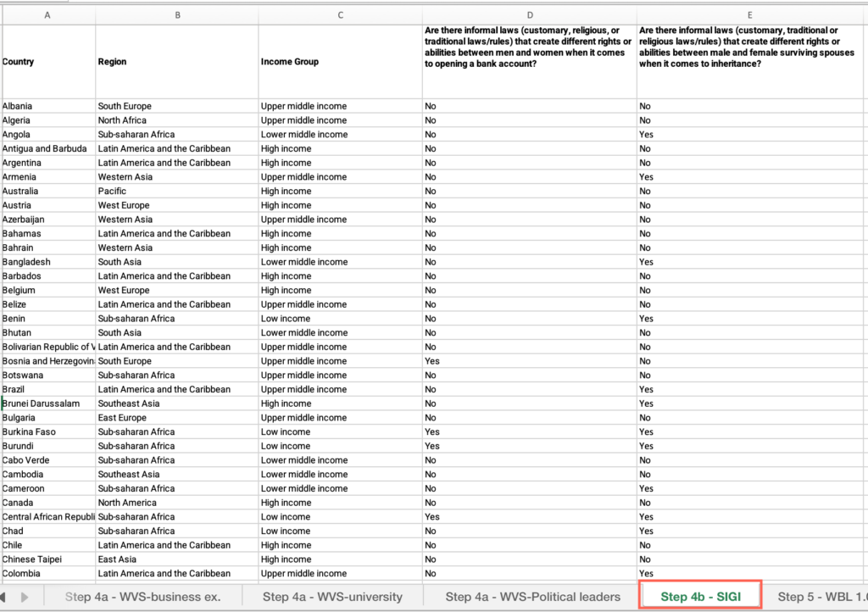Click the Angola country cell

point(48,135)
